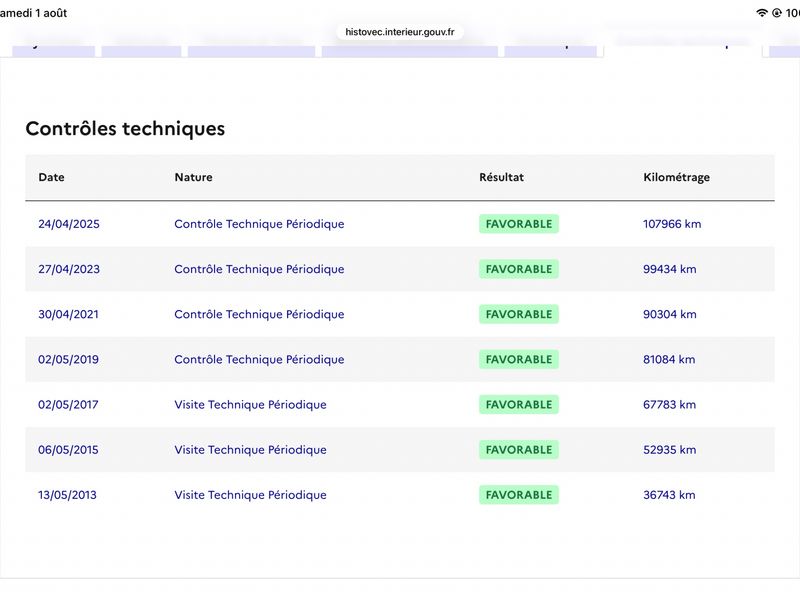
Task: Click FAVORABLE badge for 06/05/2015
Action: click(518, 450)
